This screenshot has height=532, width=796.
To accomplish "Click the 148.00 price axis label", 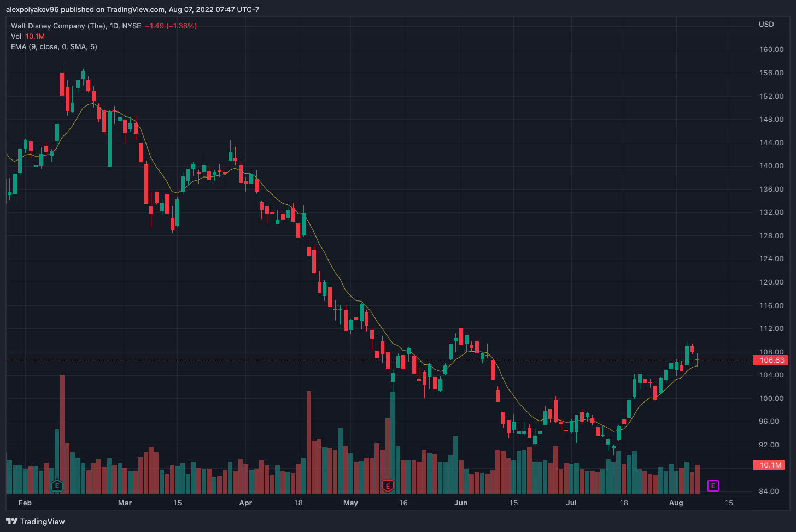I will [x=771, y=119].
